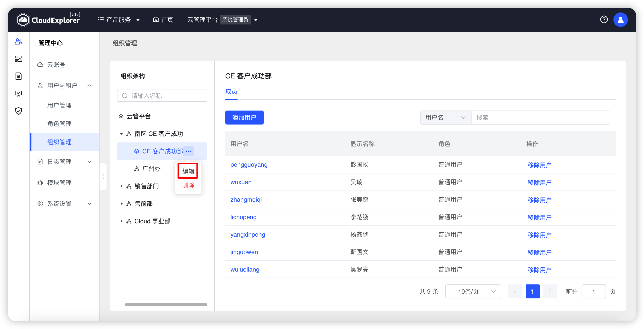Screen dimensions: 644x329
Task: Click the three-dots more icon on CE 客户成功部
Action: [188, 151]
